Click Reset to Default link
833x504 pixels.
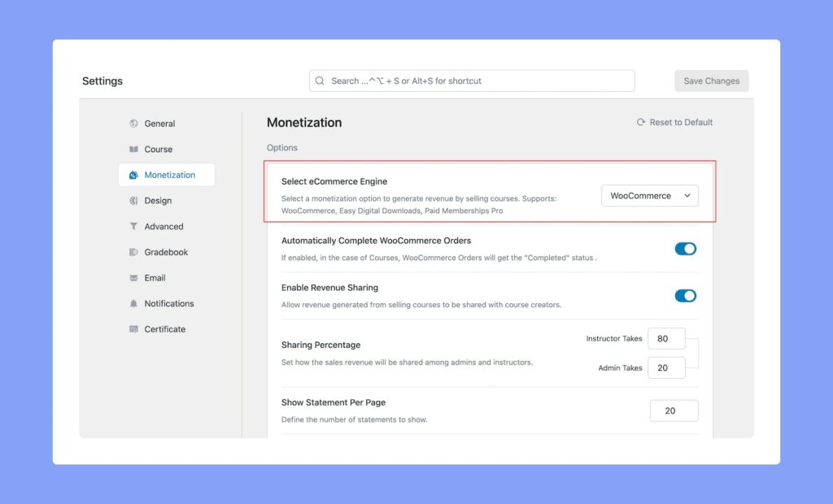tap(674, 123)
